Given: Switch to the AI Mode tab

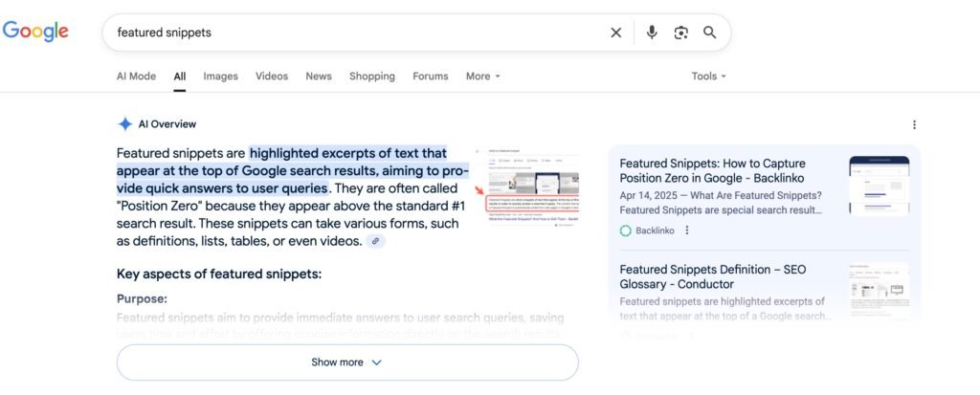Looking at the screenshot, I should (x=136, y=77).
